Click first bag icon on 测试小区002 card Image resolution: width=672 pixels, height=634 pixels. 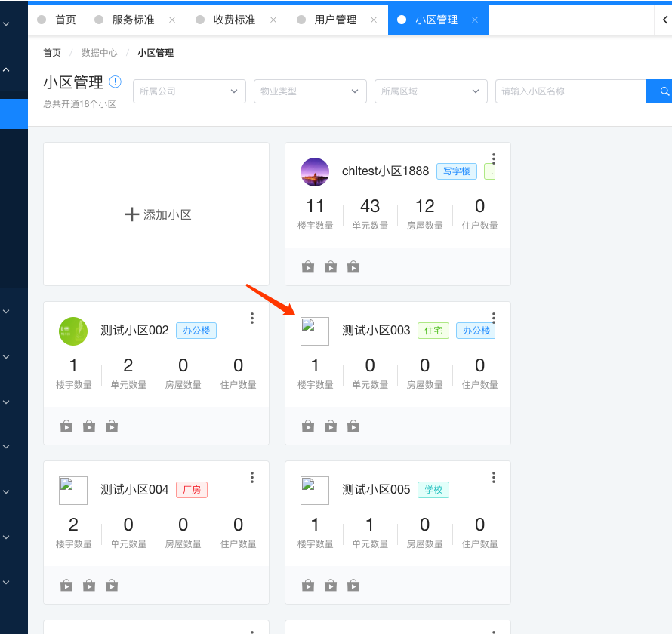[x=66, y=426]
